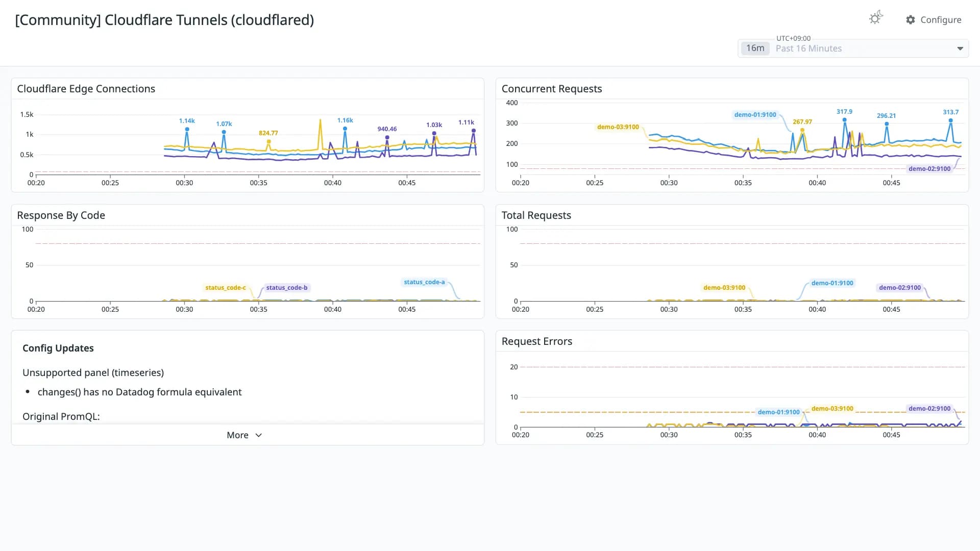The width and height of the screenshot is (980, 551).
Task: Click demo-01:9100 label in Total Requests
Action: [x=832, y=283]
